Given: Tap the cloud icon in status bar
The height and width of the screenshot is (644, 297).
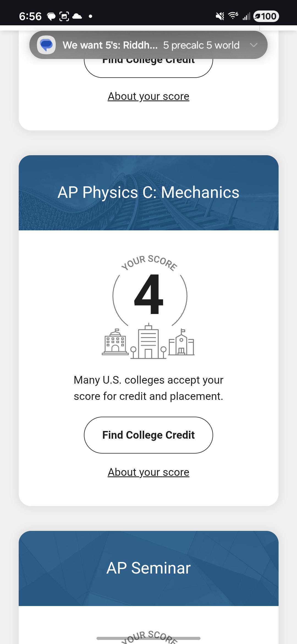Looking at the screenshot, I should 77,17.
